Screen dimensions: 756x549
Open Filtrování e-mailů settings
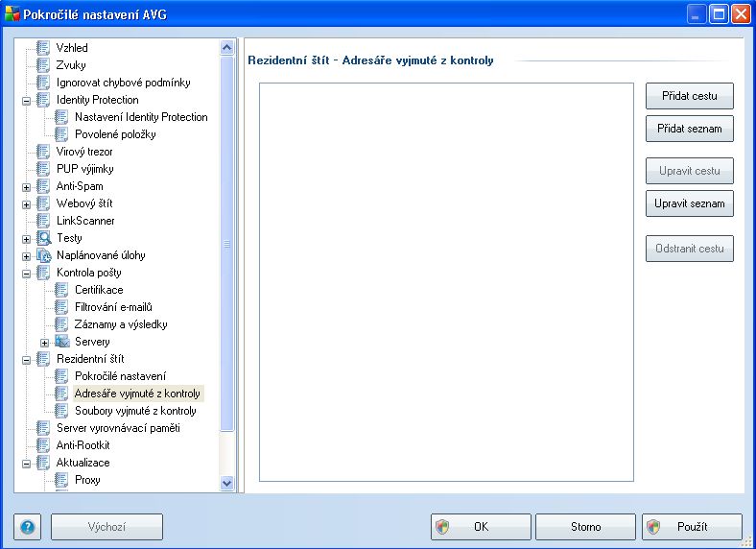(113, 307)
